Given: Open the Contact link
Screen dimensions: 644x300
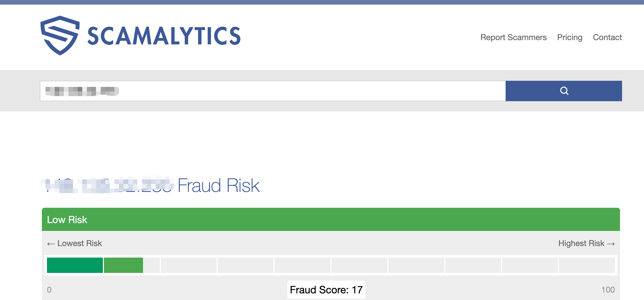Looking at the screenshot, I should coord(607,37).
